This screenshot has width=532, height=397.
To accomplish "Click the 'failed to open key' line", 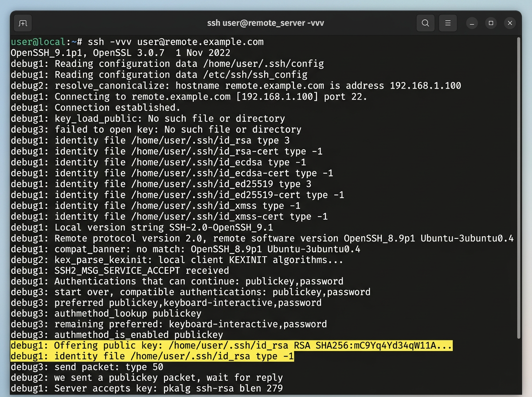I will click(156, 129).
